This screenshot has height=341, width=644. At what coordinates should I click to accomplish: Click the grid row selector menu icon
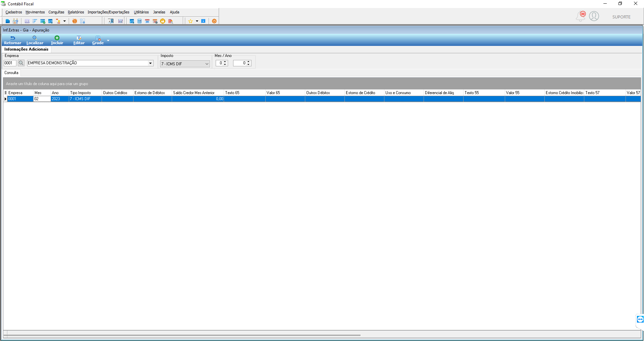(5, 93)
